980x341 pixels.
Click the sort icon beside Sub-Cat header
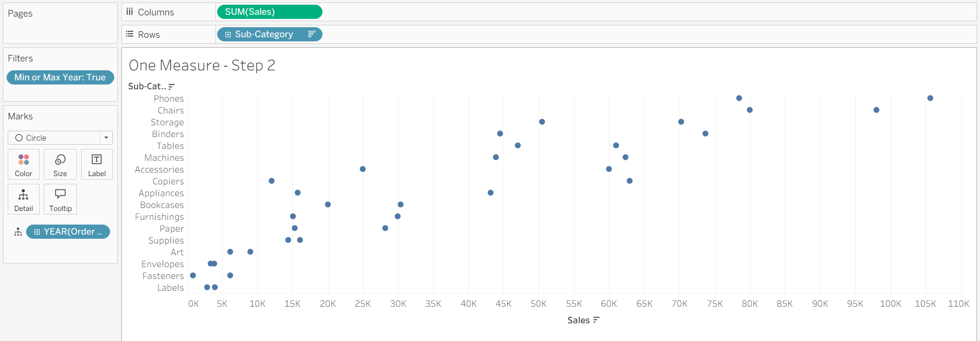[172, 86]
